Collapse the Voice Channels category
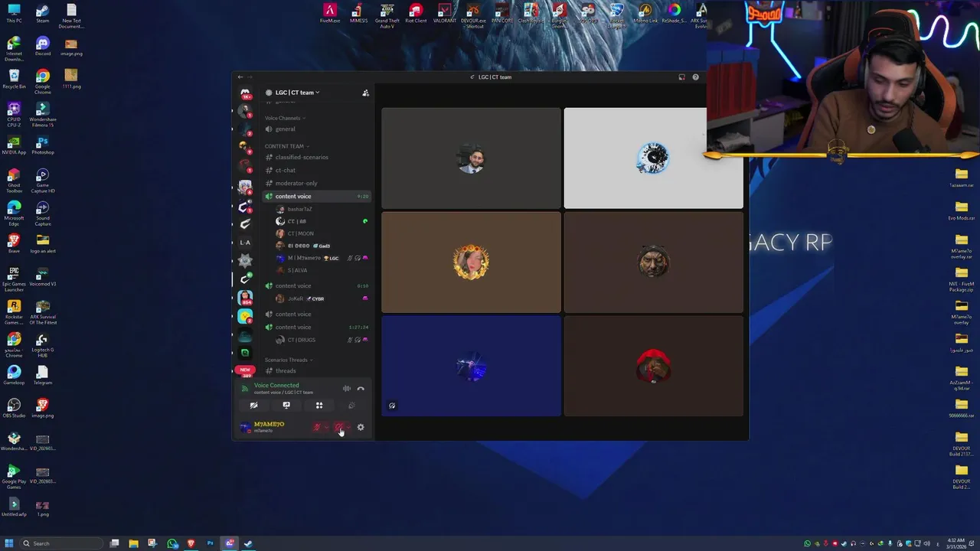 pyautogui.click(x=285, y=118)
